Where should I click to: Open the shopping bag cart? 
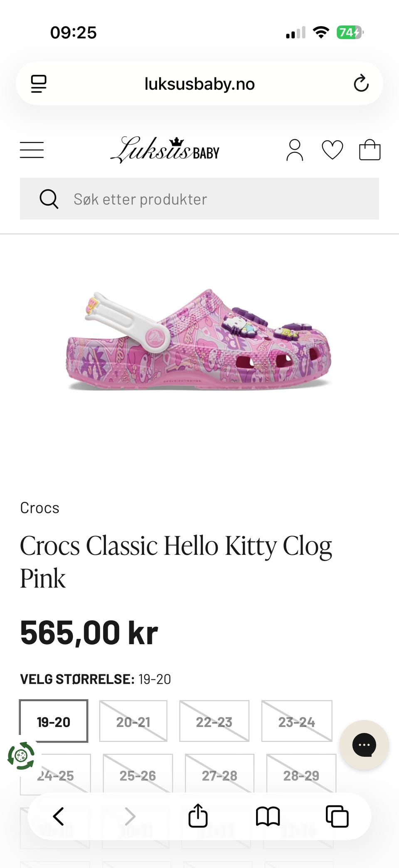[x=369, y=149]
